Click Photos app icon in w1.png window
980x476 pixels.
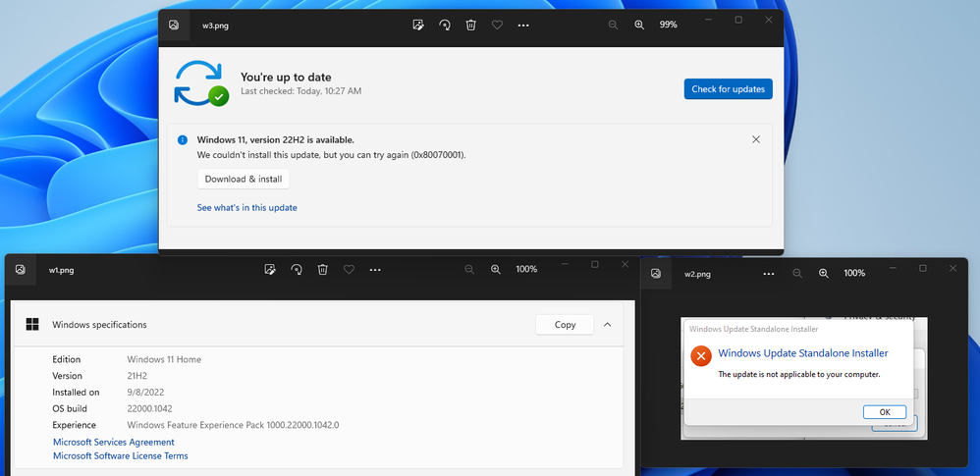pyautogui.click(x=21, y=269)
